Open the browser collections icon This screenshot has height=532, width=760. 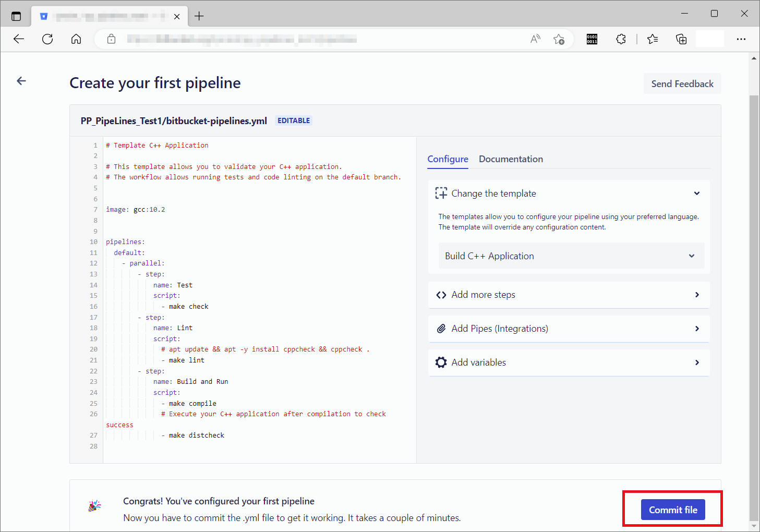681,39
